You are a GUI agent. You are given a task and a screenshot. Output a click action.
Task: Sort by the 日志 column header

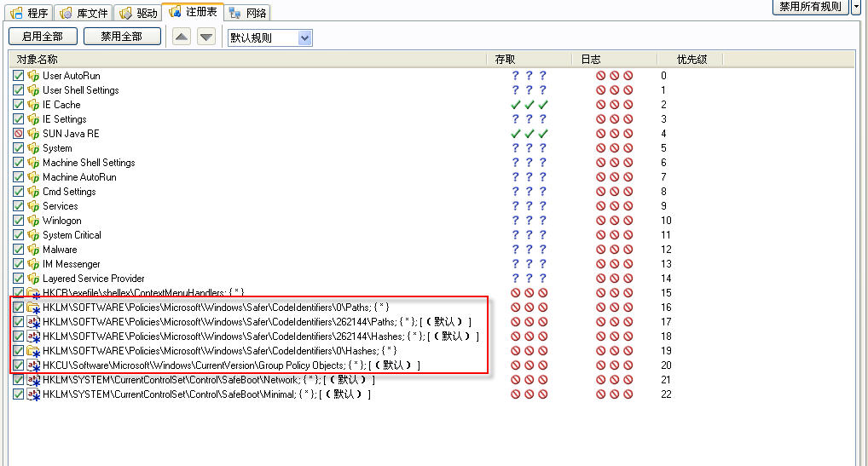coord(615,59)
